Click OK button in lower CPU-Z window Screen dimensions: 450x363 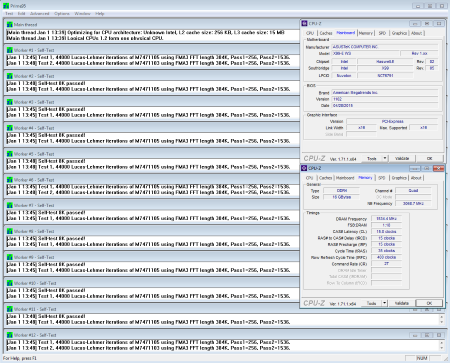pyautogui.click(x=430, y=303)
